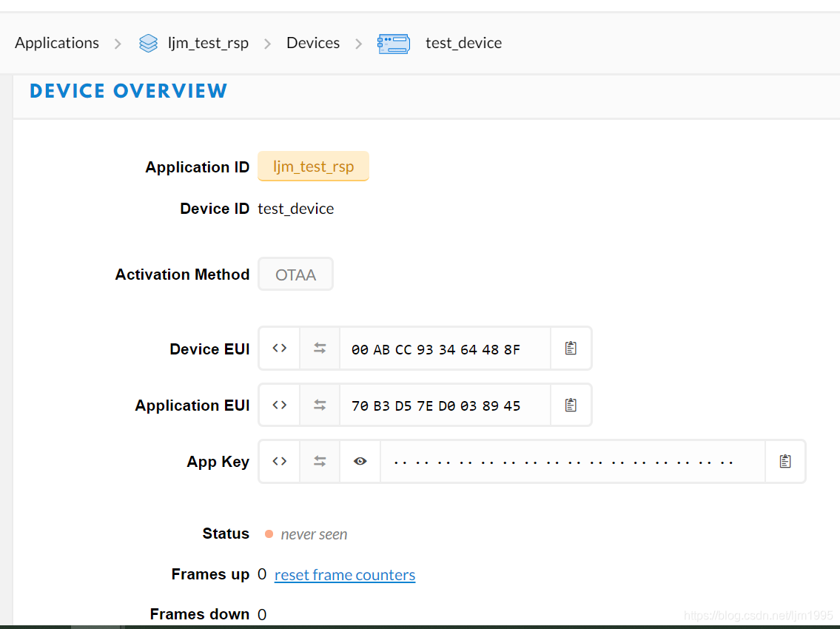Select the masked App Key field
Screen dimensions: 840x629
[573, 461]
